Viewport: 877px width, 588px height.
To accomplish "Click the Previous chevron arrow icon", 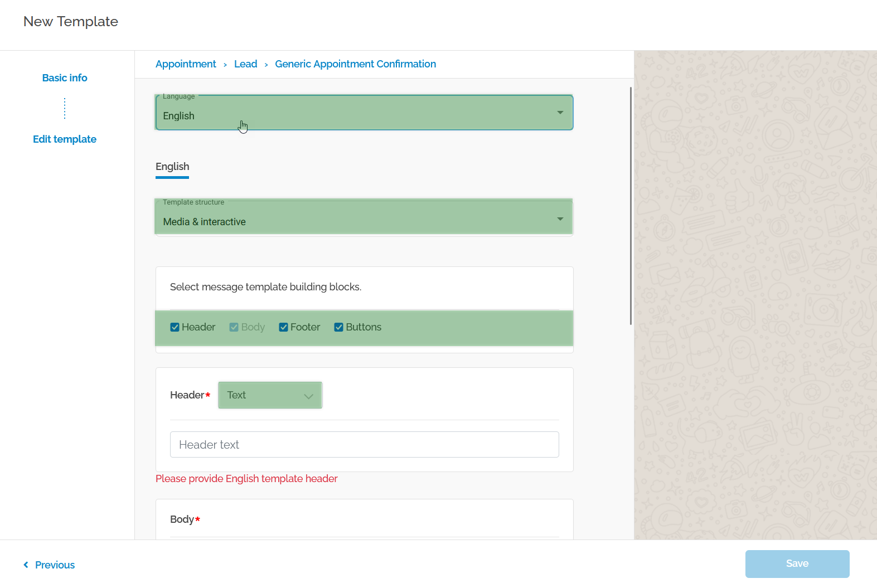I will click(26, 565).
